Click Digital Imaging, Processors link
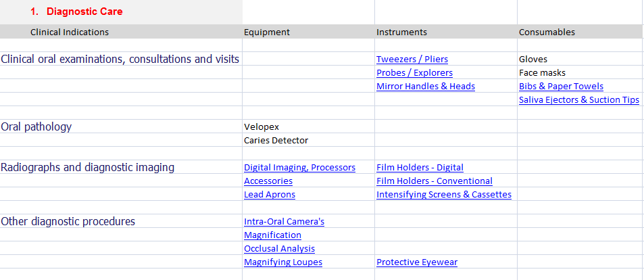644x280 pixels. coord(299,168)
